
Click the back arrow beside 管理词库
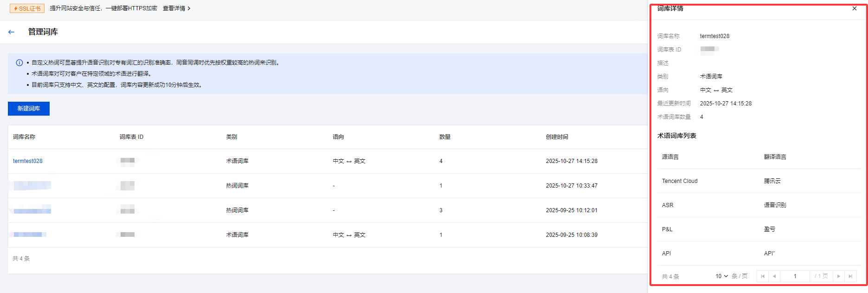(x=12, y=32)
